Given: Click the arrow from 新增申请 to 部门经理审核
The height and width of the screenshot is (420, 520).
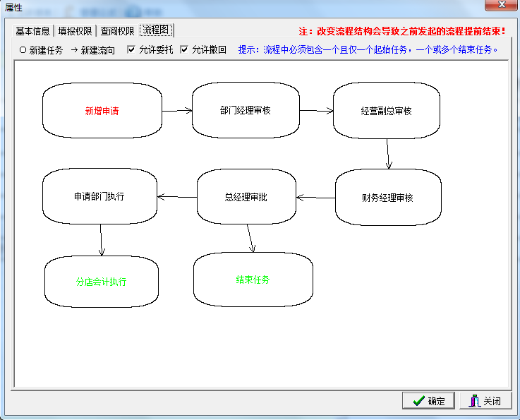Looking at the screenshot, I should [x=177, y=111].
